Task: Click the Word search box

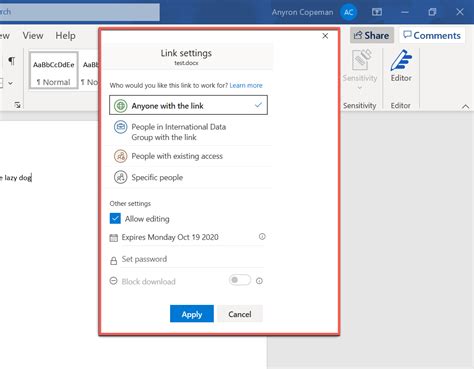Action: pyautogui.click(x=80, y=12)
